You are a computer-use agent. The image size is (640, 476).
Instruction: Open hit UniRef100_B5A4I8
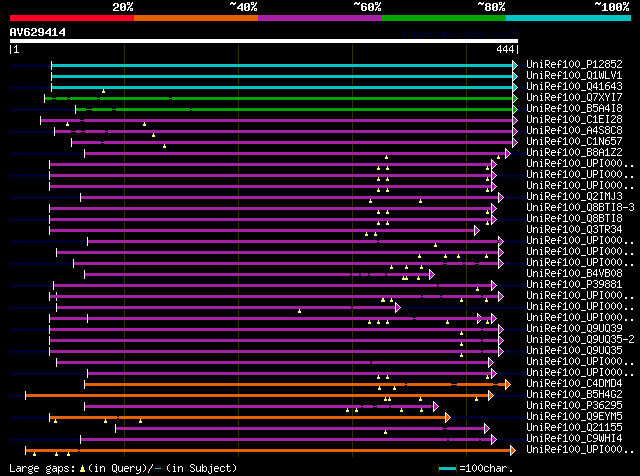(x=574, y=109)
